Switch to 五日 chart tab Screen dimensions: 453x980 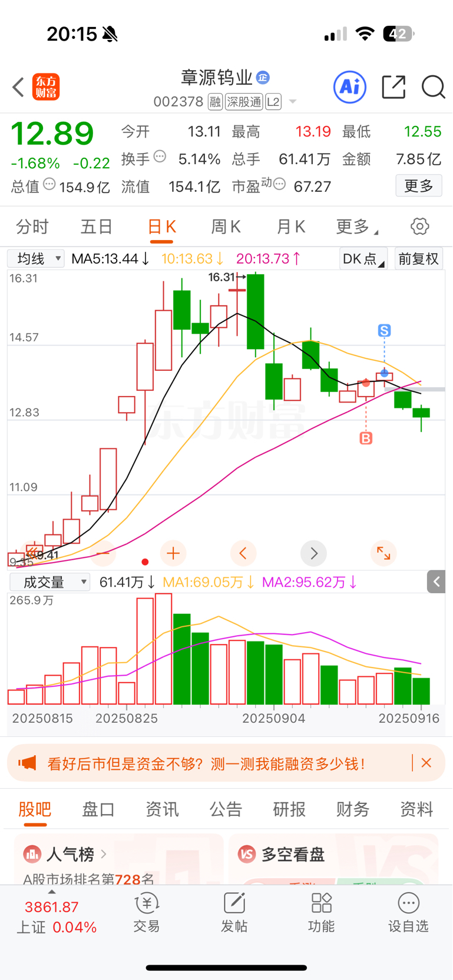[x=97, y=227]
